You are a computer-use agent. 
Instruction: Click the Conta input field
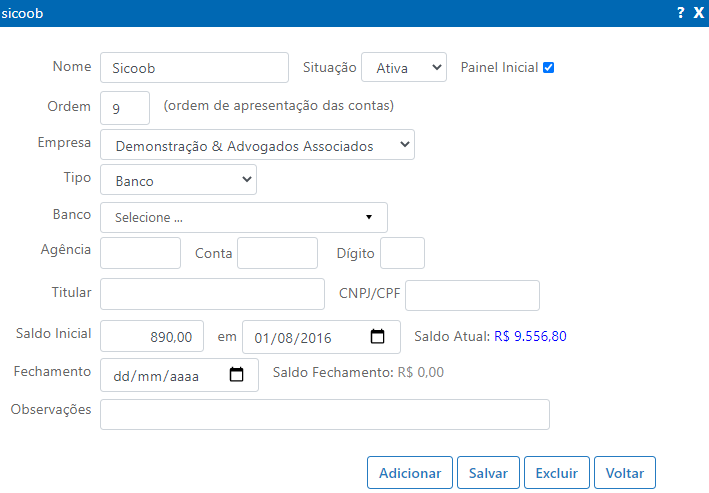click(277, 253)
